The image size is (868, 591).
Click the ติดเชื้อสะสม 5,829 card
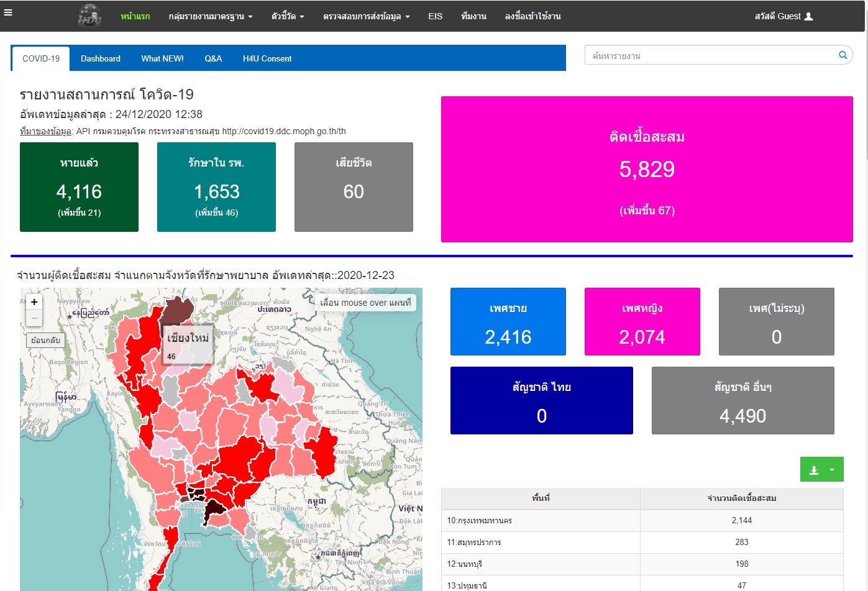pos(647,169)
